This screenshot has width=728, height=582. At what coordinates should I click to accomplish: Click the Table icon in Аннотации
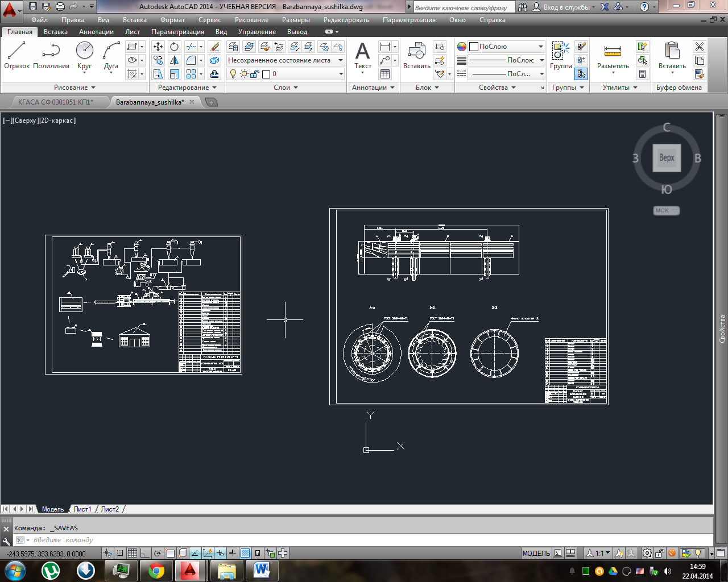(385, 74)
